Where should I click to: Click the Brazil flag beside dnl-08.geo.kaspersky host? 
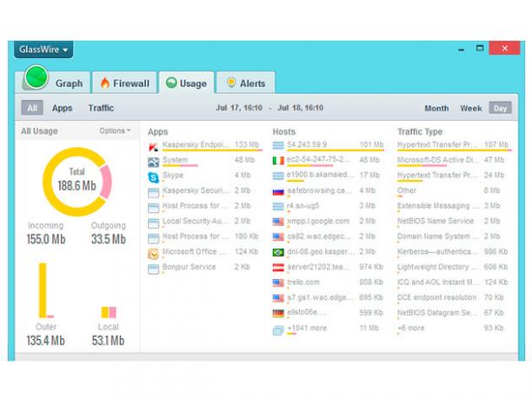click(278, 252)
